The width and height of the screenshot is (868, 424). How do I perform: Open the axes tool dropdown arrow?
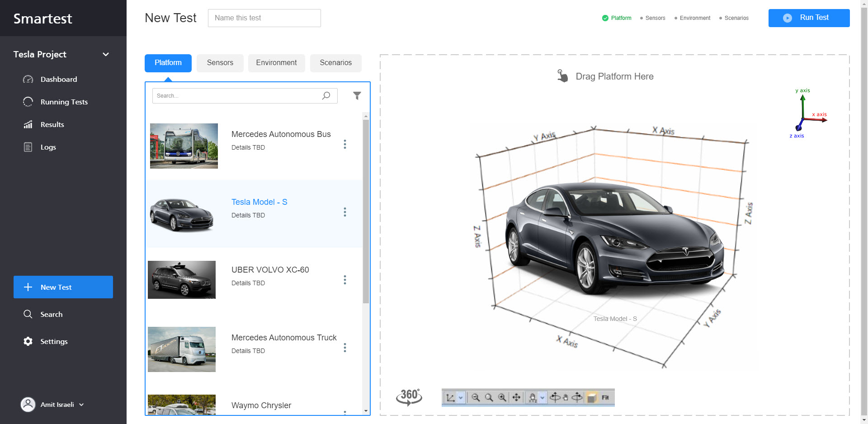point(461,397)
